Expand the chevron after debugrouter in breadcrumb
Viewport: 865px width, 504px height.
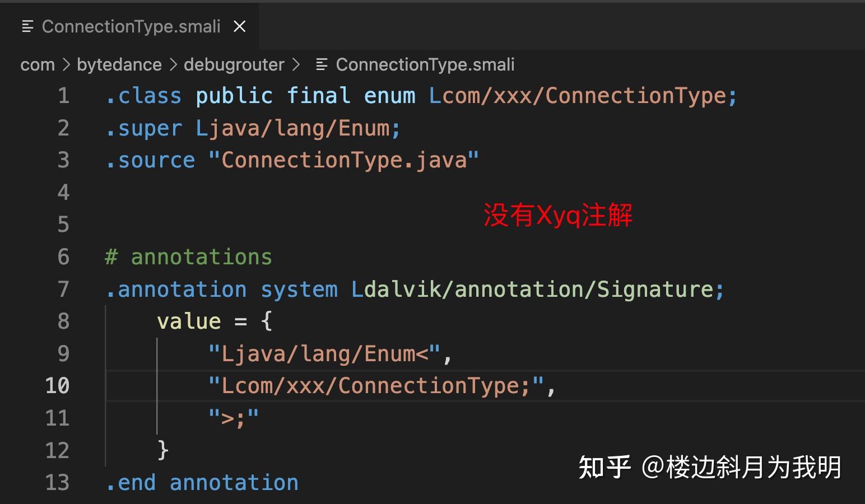coord(296,65)
